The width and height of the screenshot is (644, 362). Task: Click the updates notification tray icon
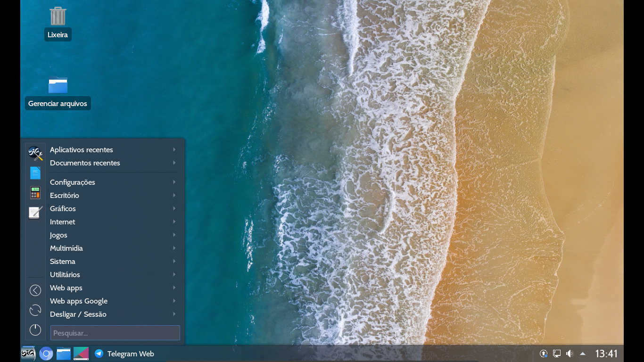click(x=544, y=354)
